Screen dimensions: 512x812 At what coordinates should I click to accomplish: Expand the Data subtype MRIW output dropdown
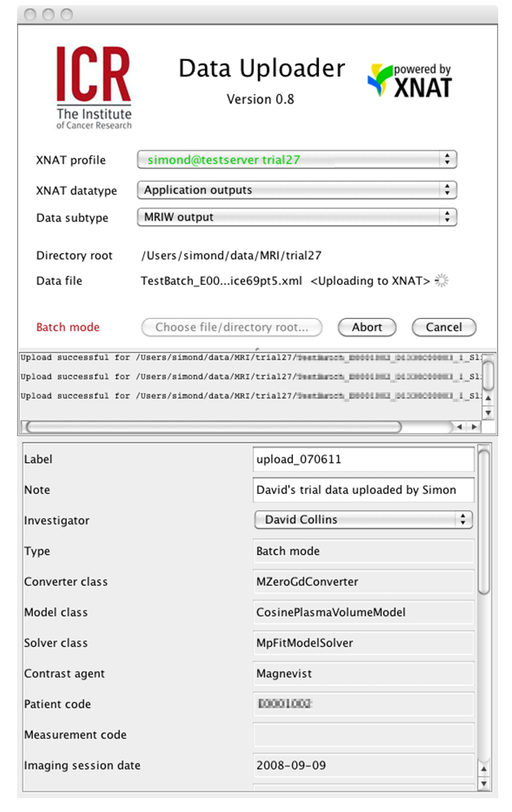coord(296,217)
